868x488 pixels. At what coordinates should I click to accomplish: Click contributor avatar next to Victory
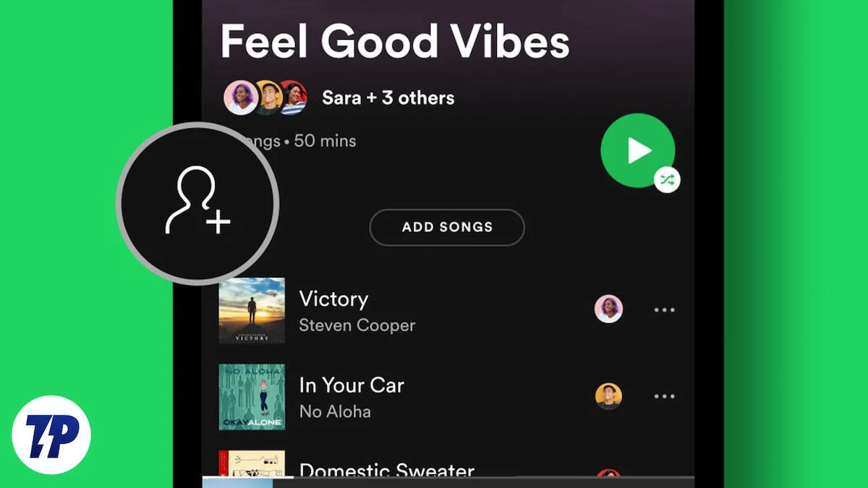tap(608, 309)
